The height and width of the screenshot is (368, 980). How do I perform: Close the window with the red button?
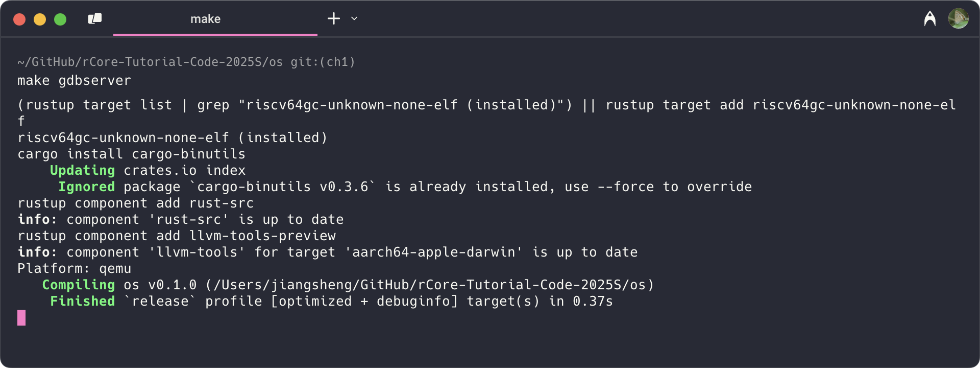[19, 19]
